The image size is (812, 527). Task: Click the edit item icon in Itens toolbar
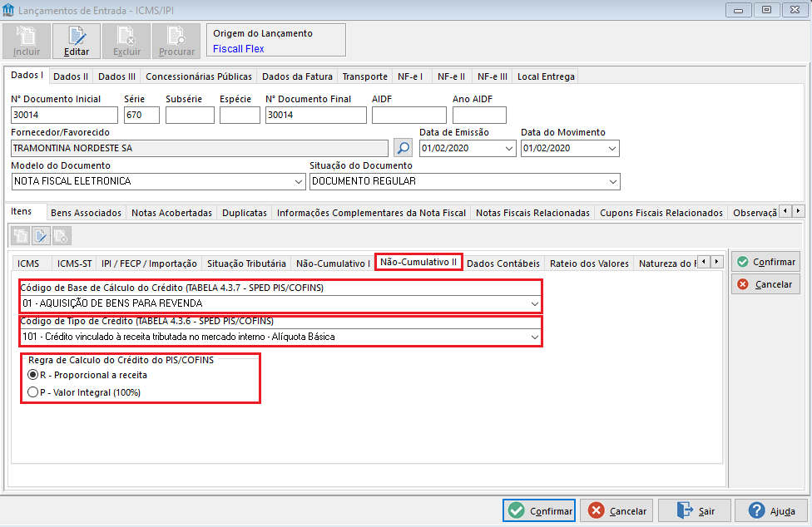point(41,236)
